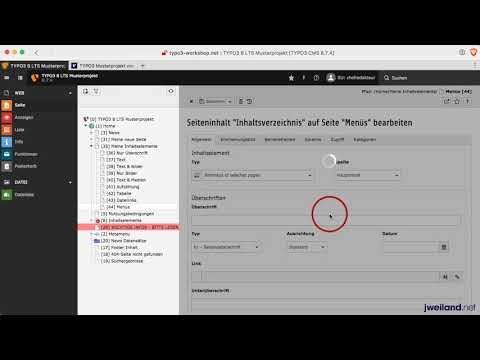Switch to the Zugriff tab
Image resolution: width=480 pixels, height=360 pixels.
tap(337, 140)
